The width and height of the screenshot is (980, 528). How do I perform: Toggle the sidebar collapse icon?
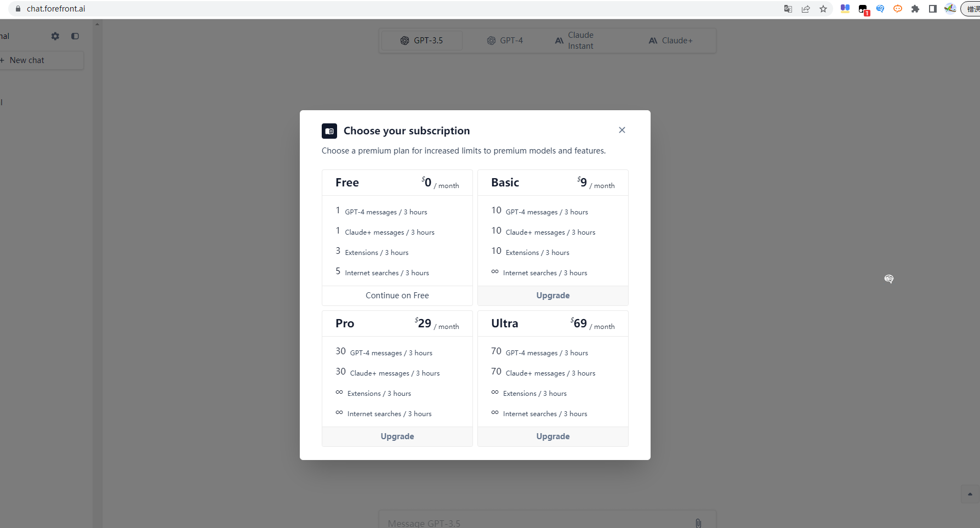pyautogui.click(x=75, y=36)
